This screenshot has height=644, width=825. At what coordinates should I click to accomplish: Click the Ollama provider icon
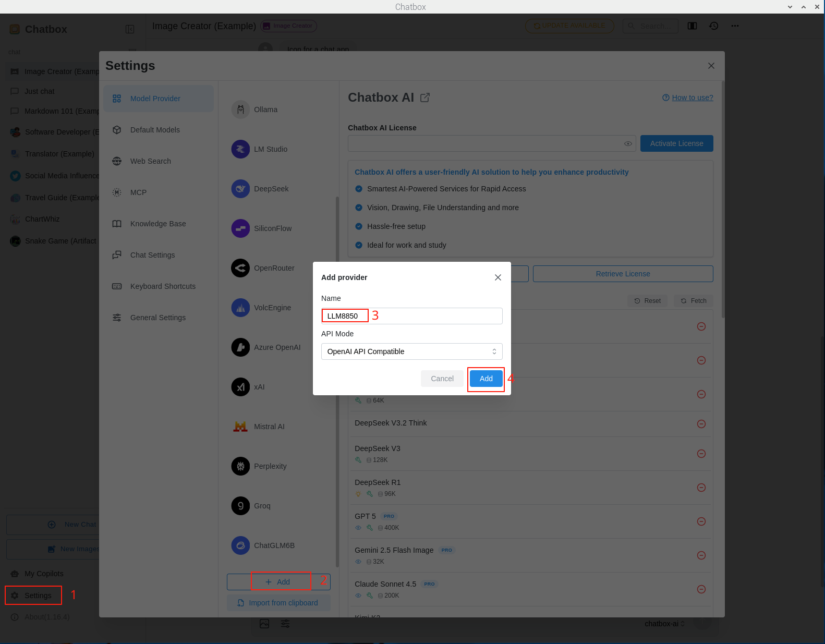[x=240, y=110]
